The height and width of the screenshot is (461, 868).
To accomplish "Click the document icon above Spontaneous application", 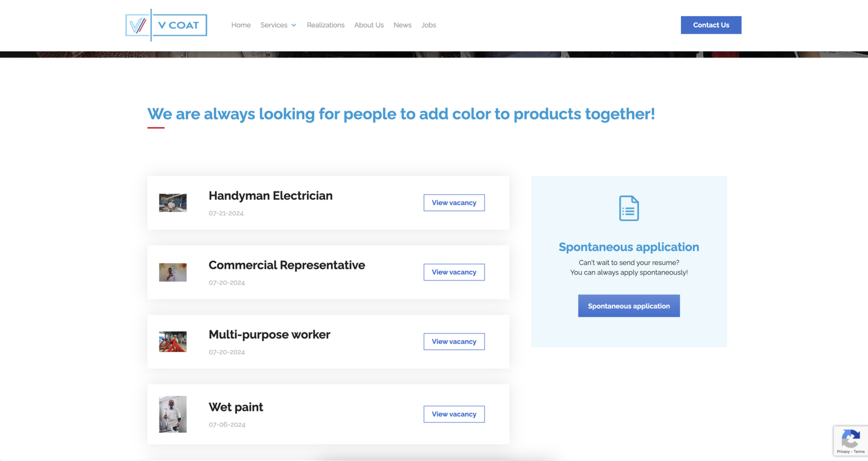I will coord(629,208).
